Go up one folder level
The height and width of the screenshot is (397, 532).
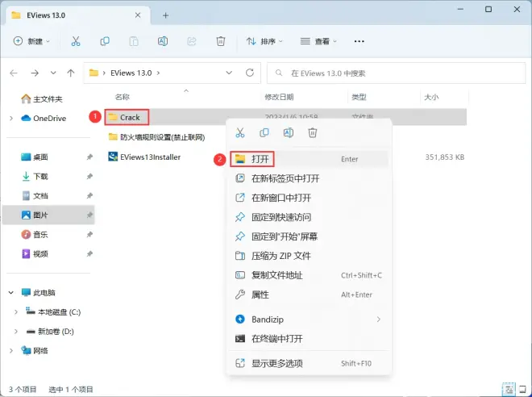pyautogui.click(x=71, y=73)
